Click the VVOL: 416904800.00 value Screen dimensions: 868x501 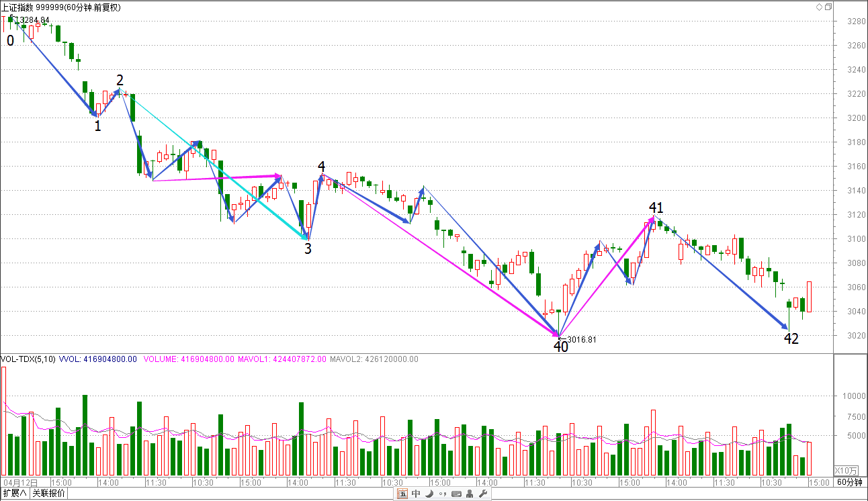coord(99,359)
